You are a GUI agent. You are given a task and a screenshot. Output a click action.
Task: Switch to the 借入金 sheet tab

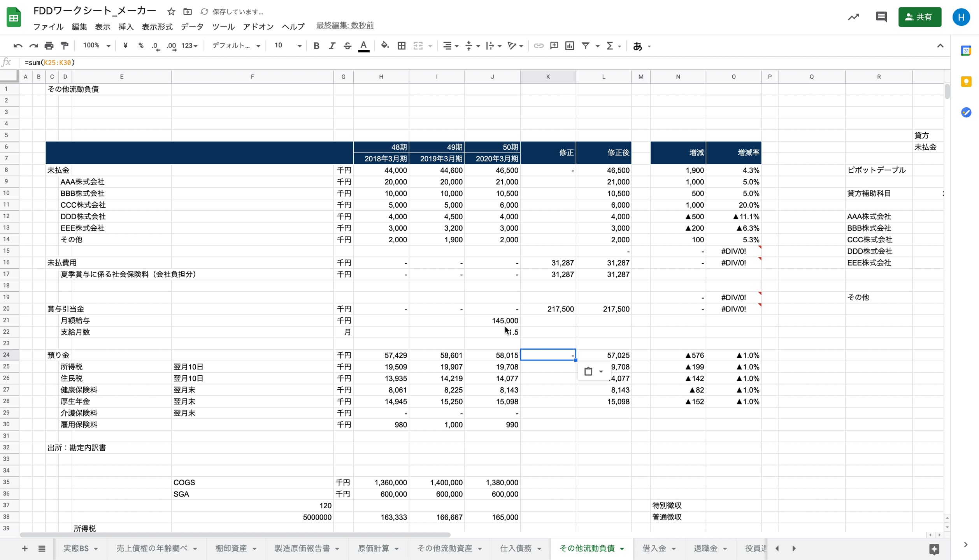[x=654, y=548]
